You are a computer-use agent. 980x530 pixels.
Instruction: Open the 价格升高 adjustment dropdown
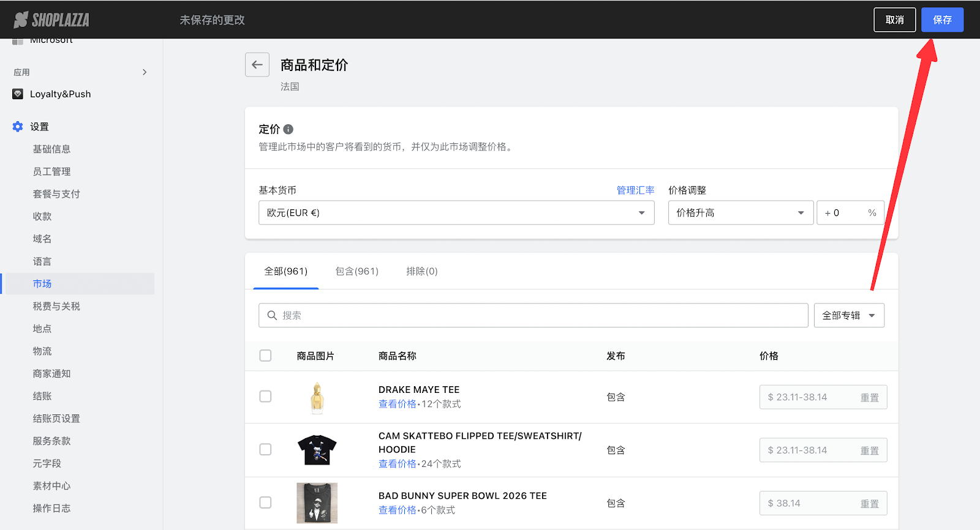click(740, 213)
